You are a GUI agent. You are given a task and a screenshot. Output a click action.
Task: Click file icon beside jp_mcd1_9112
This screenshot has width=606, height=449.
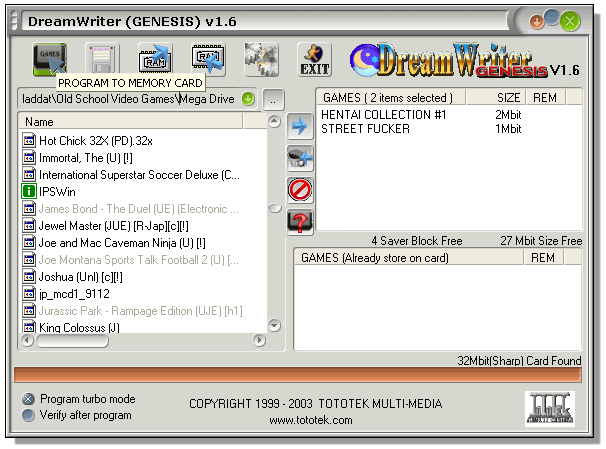(x=29, y=294)
